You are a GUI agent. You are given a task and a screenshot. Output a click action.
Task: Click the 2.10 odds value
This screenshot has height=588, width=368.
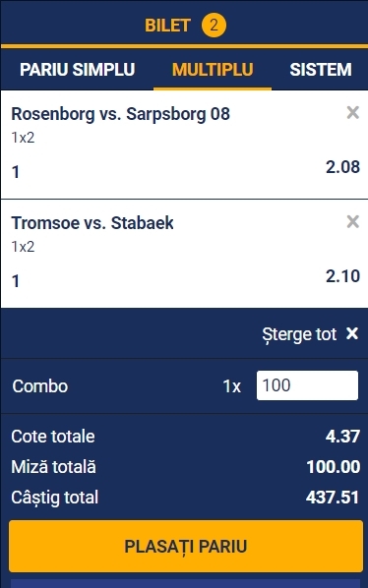pos(342,276)
